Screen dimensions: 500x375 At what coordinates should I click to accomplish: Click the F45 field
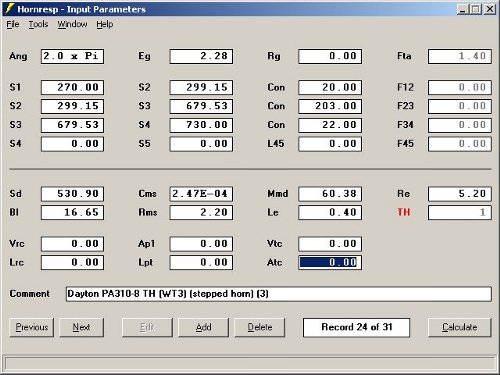[x=460, y=144]
